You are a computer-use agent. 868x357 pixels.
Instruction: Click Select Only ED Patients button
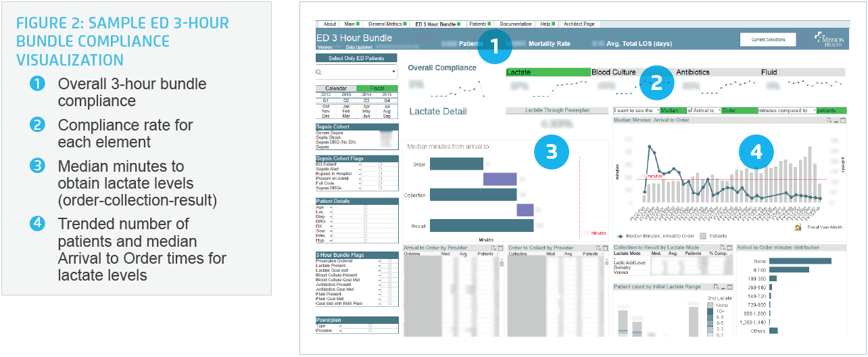[x=356, y=58]
